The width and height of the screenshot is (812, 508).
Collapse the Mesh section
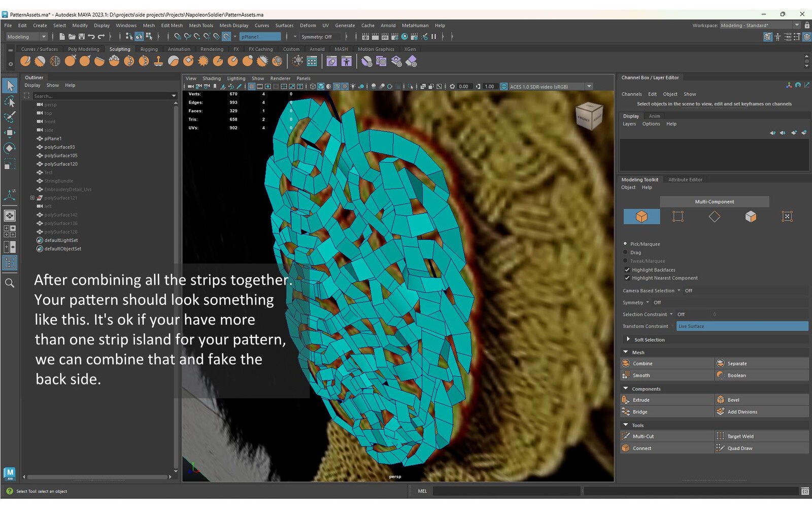626,352
